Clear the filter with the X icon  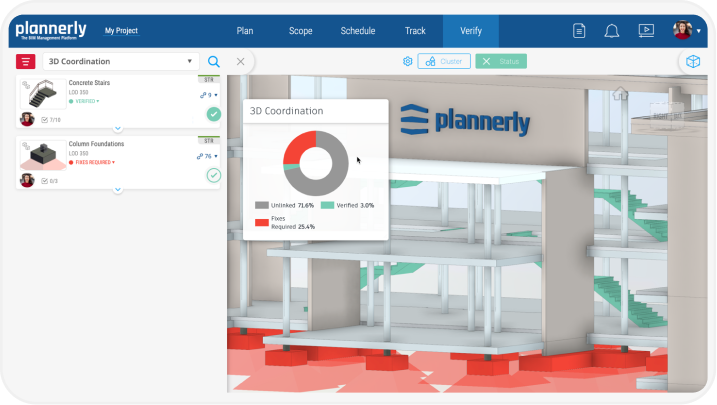point(241,61)
